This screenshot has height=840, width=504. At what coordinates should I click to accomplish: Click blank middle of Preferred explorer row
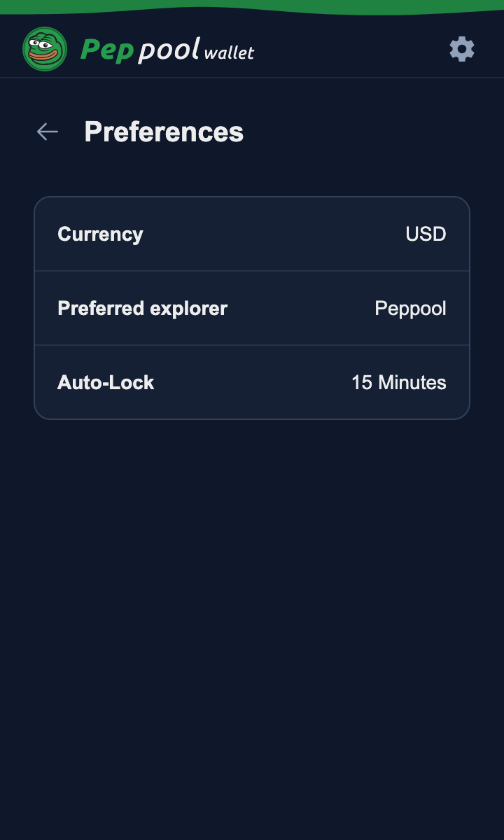coord(301,308)
